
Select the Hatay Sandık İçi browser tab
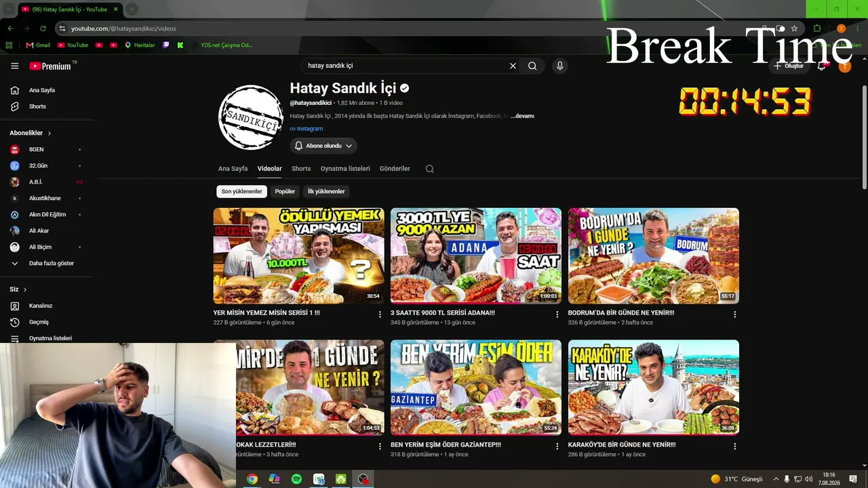[70, 9]
